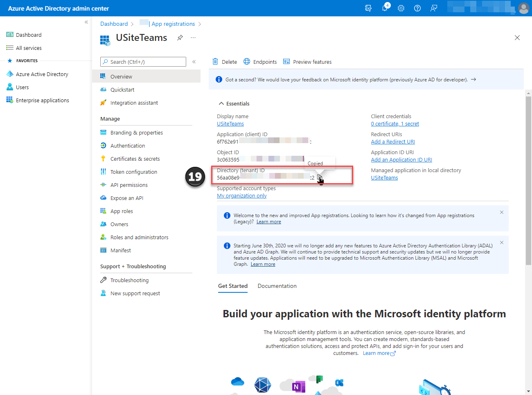
Task: Click Learn more in welcome notice
Action: pos(269,222)
